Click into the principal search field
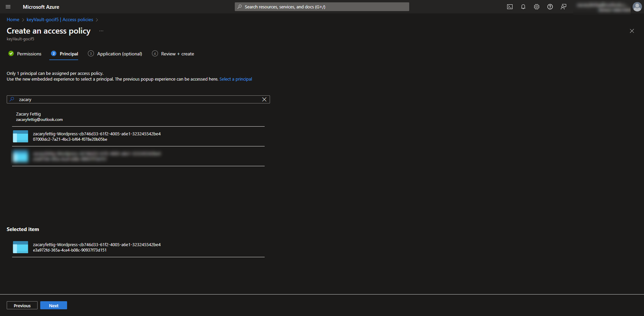This screenshot has height=316, width=644. point(138,99)
